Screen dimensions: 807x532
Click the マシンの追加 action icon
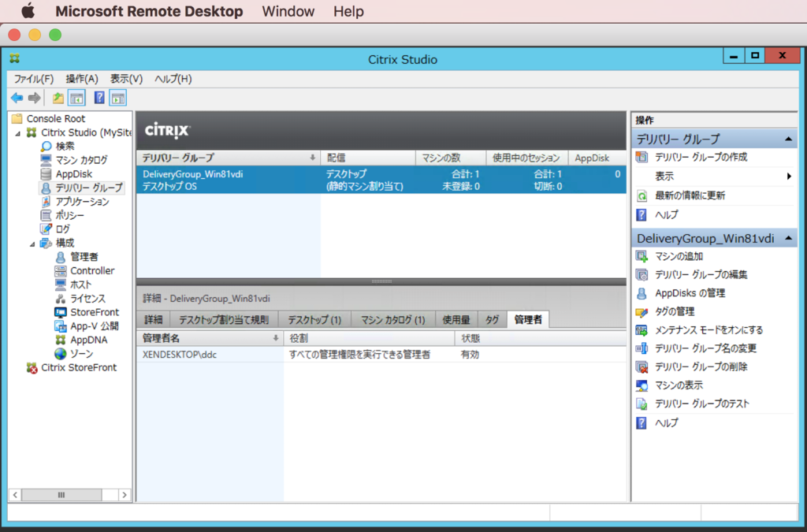[642, 256]
